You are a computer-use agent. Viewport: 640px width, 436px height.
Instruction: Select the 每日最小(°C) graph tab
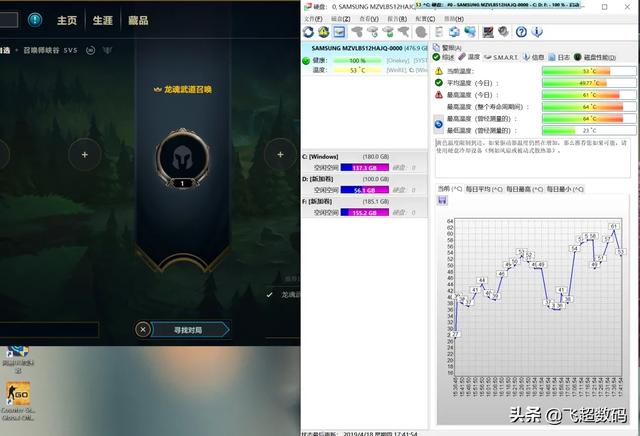(565, 189)
